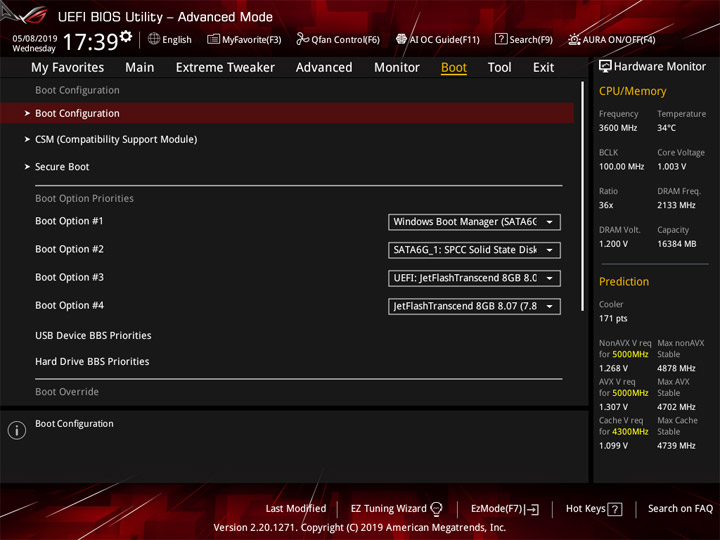Click the Boot Option #2 label
720x540 pixels.
tap(69, 249)
